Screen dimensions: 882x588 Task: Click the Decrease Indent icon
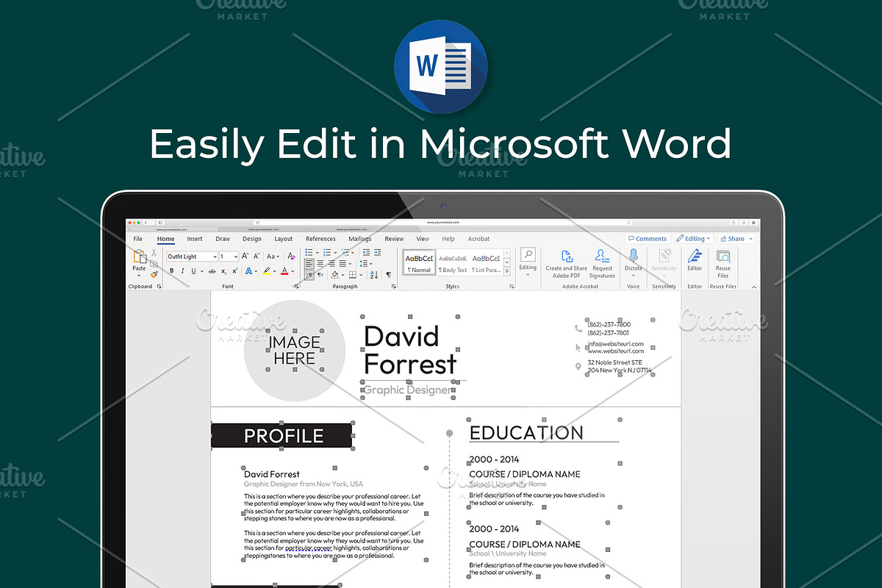366,252
